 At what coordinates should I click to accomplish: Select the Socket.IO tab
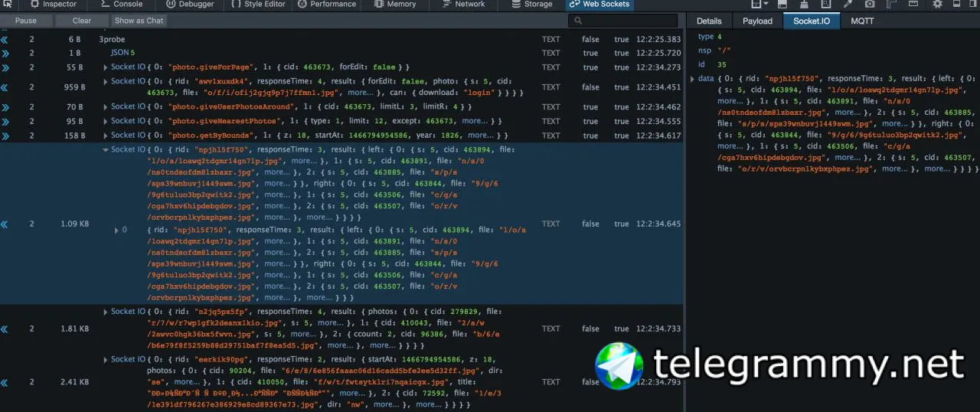tap(812, 21)
